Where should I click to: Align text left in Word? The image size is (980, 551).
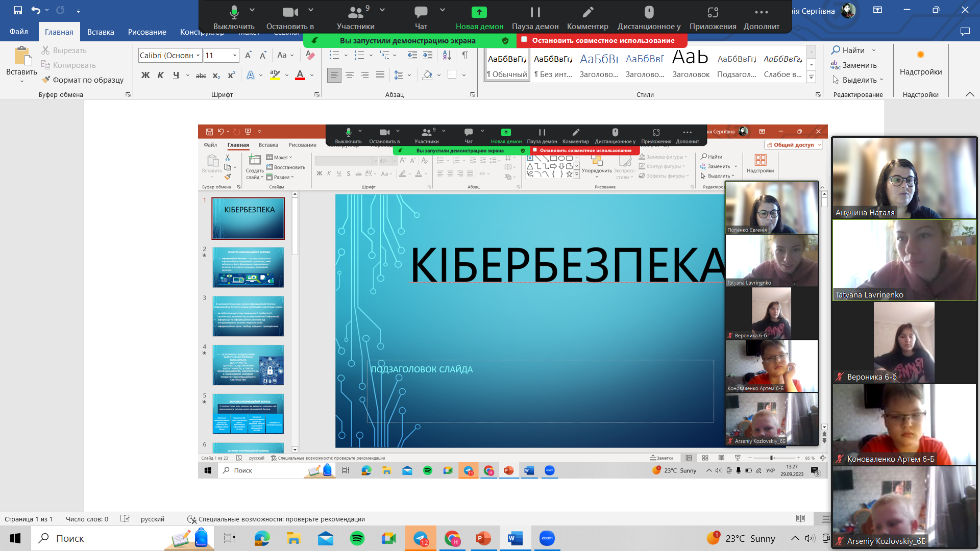pos(334,75)
